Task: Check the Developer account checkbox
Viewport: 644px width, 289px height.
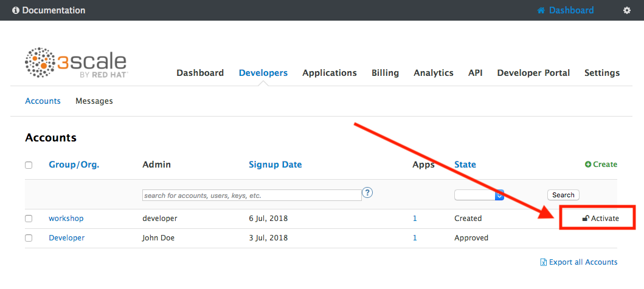Action: tap(29, 238)
